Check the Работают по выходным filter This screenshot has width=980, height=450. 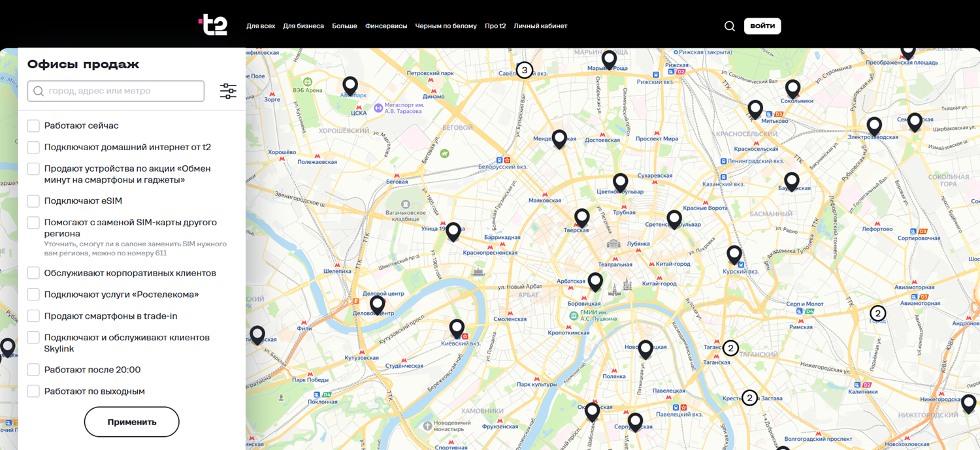(33, 391)
